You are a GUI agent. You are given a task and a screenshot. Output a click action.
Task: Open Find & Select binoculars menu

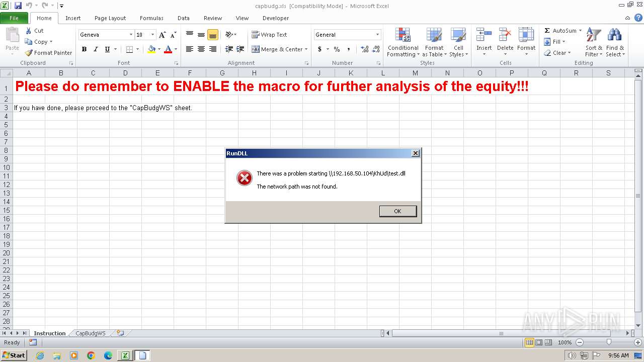[x=615, y=43]
